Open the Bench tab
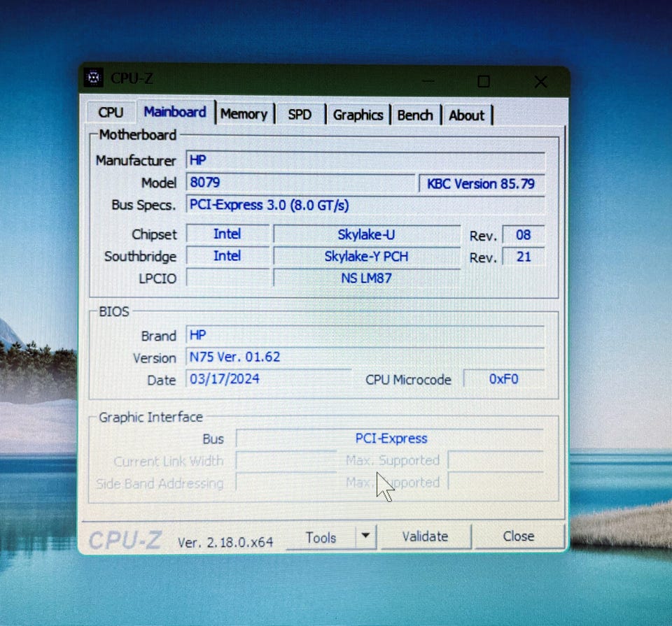The width and height of the screenshot is (672, 626). tap(415, 115)
